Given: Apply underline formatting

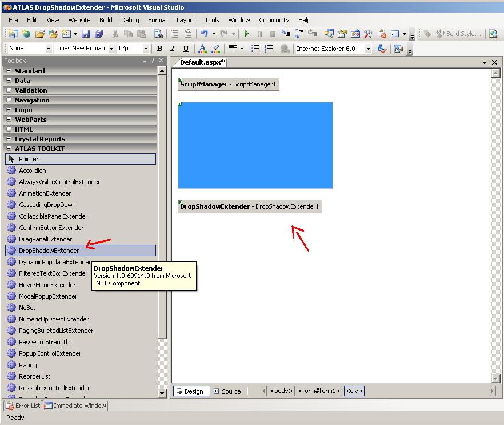Looking at the screenshot, I should click(186, 49).
